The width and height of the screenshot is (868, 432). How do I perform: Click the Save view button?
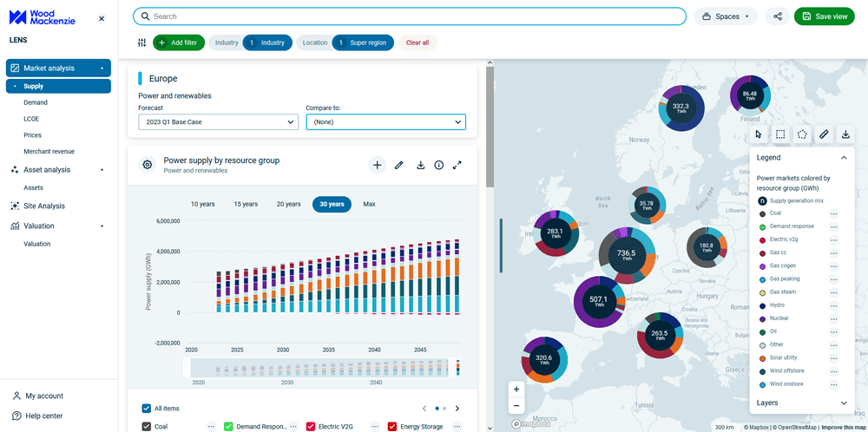(825, 16)
